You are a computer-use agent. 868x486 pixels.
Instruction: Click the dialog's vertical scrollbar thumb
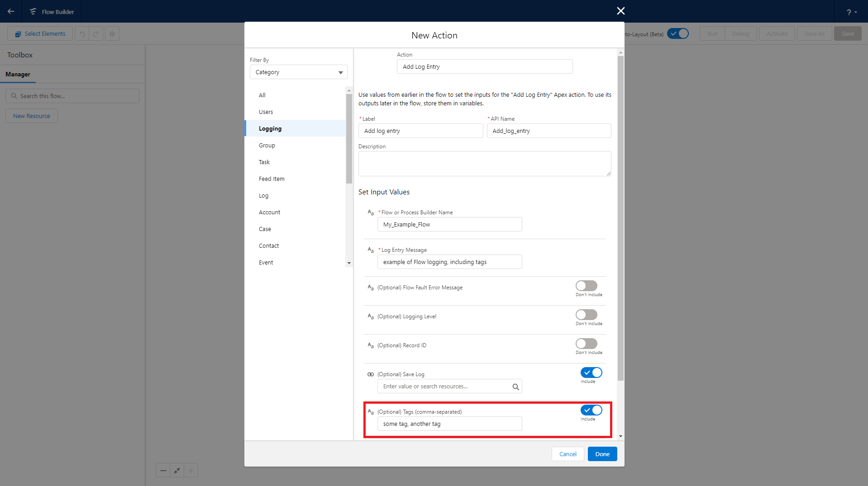click(x=620, y=218)
